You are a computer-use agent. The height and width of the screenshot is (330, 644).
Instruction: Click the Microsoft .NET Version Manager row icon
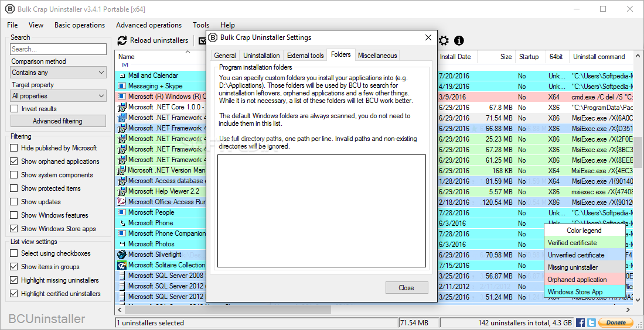(122, 170)
